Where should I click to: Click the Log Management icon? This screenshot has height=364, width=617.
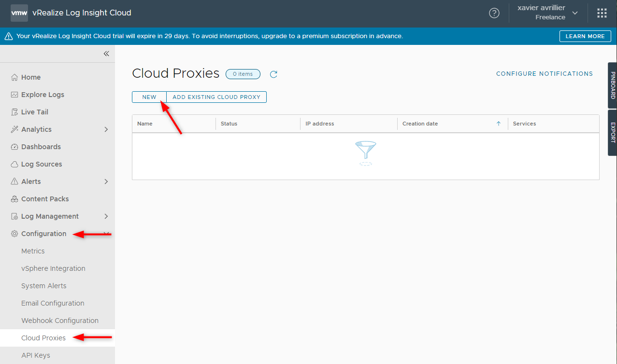(14, 216)
